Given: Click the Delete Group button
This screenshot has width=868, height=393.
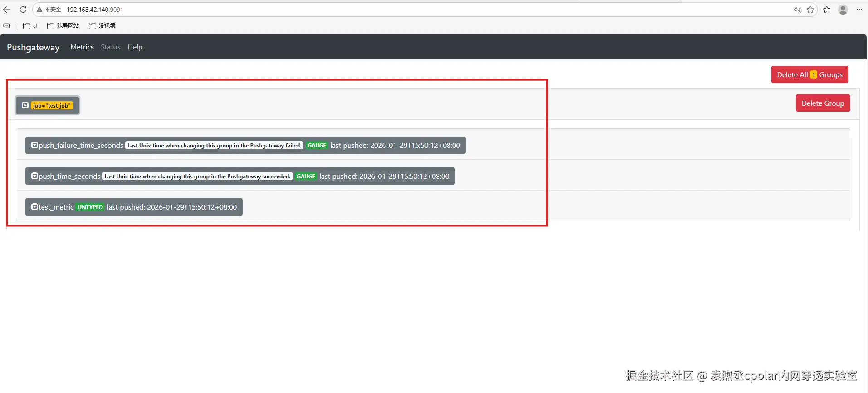Looking at the screenshot, I should [x=823, y=103].
